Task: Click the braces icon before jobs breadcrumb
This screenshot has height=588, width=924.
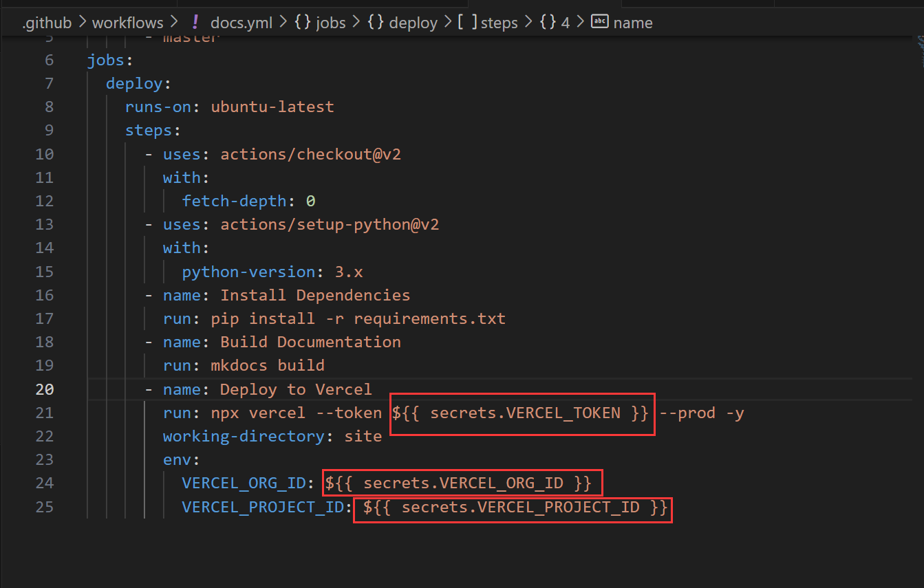Action: pyautogui.click(x=302, y=23)
